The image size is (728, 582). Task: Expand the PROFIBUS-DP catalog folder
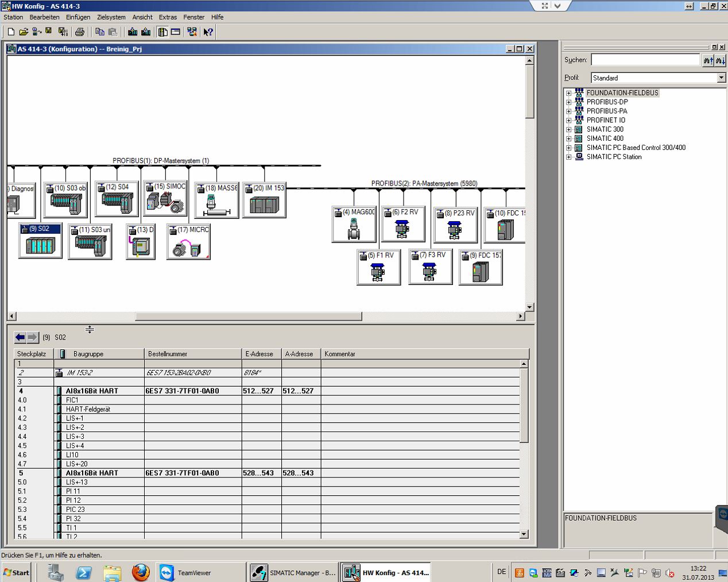coord(568,102)
